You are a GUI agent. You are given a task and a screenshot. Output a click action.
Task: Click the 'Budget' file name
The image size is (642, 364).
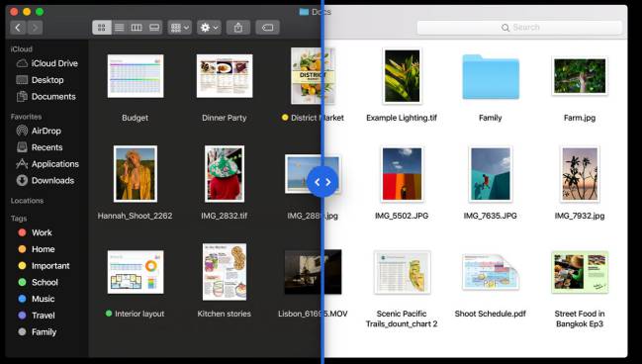(136, 118)
